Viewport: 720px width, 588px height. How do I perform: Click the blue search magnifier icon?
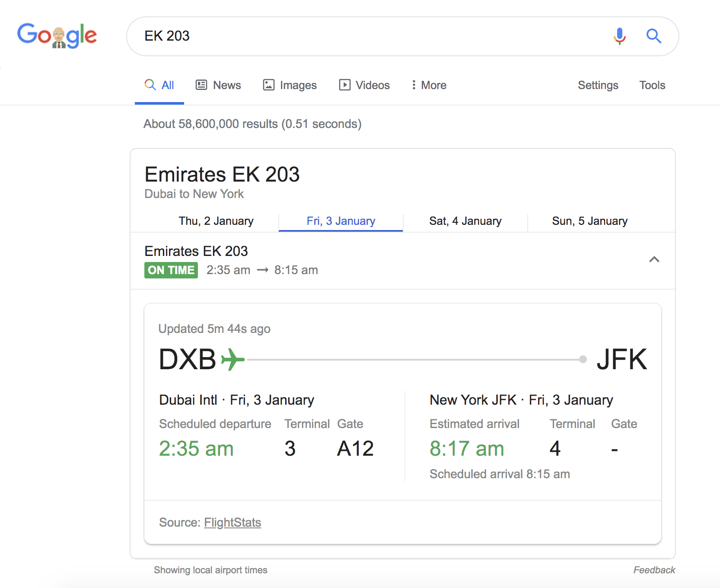tap(653, 36)
